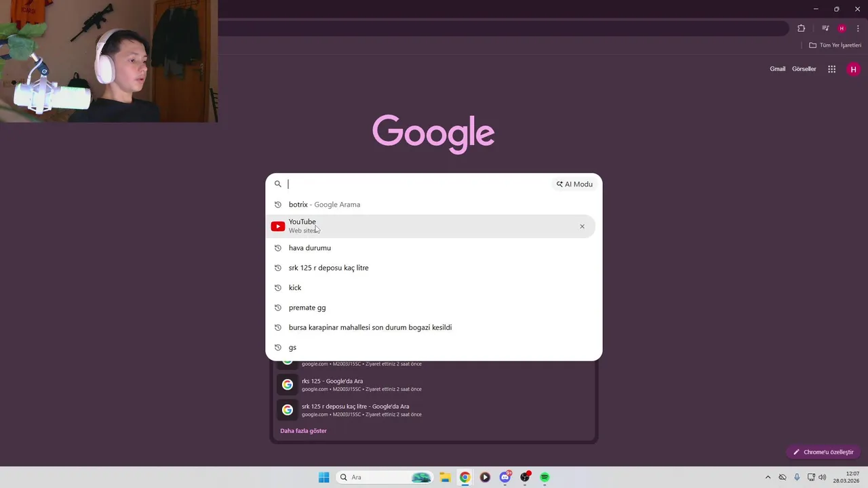Screen dimensions: 868x488
Task: Click the red YouTube logo in suggestions
Action: (278, 226)
